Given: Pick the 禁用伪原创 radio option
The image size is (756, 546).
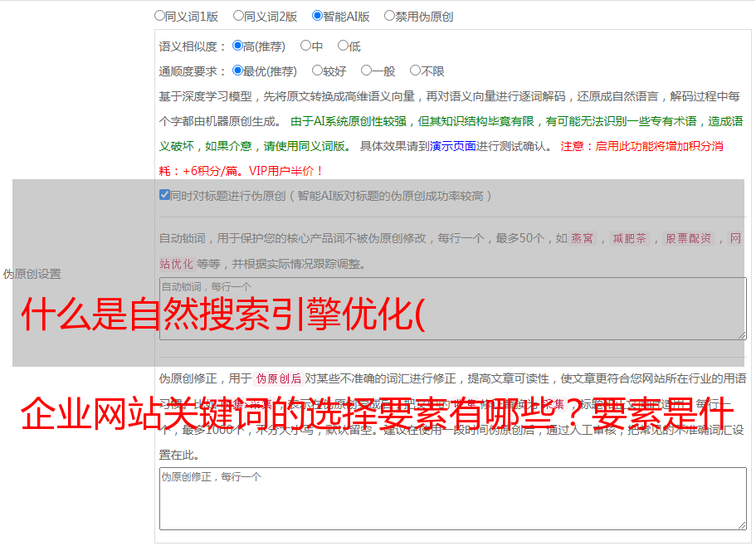Looking at the screenshot, I should click(389, 16).
